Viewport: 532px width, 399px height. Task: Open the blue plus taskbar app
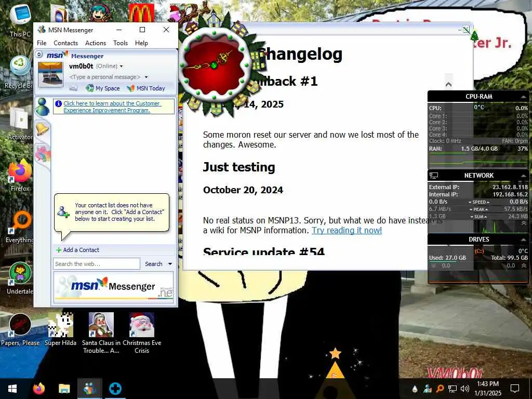(x=115, y=389)
